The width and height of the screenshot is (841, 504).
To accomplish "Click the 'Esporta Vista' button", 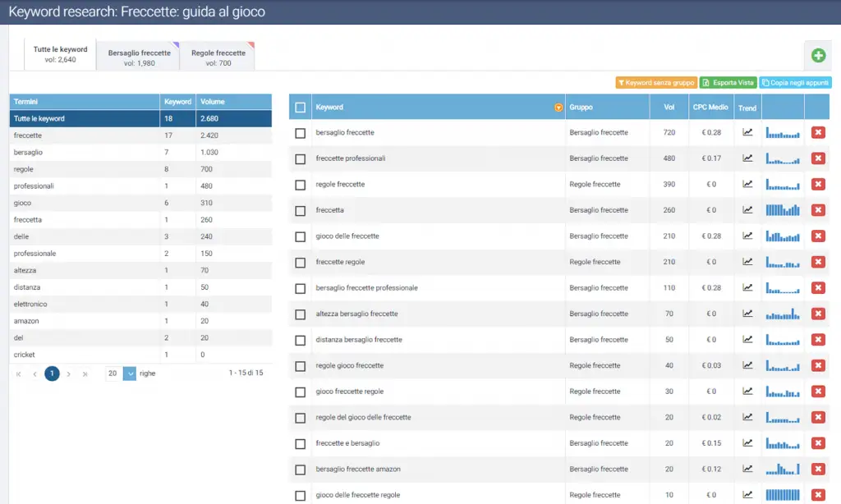I will (x=728, y=83).
